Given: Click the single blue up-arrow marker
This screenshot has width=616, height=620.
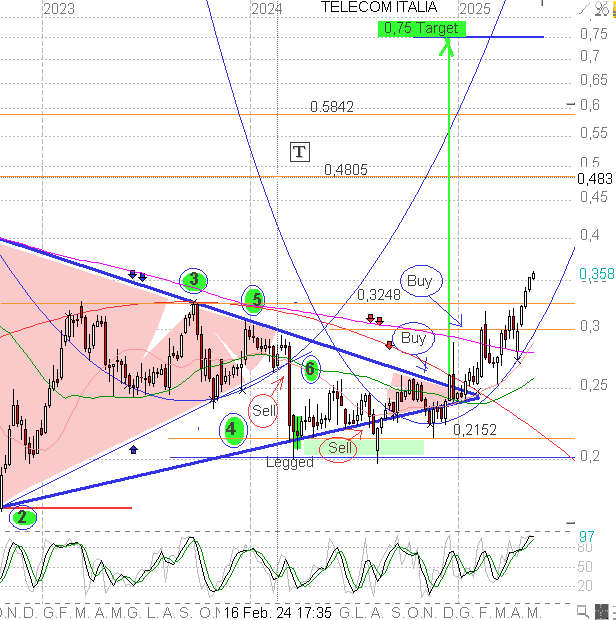Looking at the screenshot, I should pos(133,450).
